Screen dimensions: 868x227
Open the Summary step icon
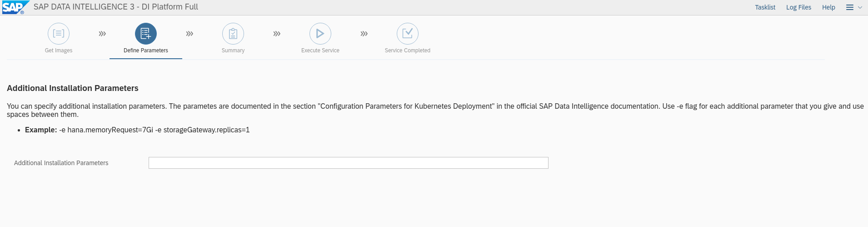tap(233, 34)
